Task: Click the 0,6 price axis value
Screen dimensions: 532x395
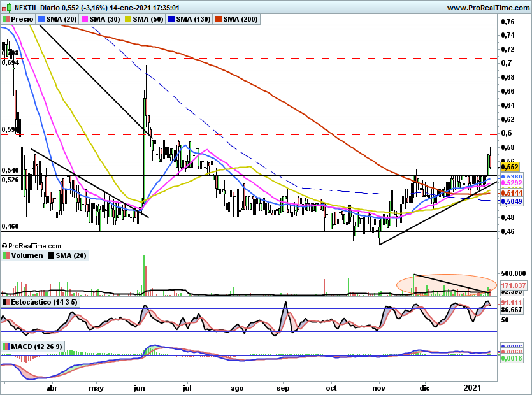Action: [507, 133]
